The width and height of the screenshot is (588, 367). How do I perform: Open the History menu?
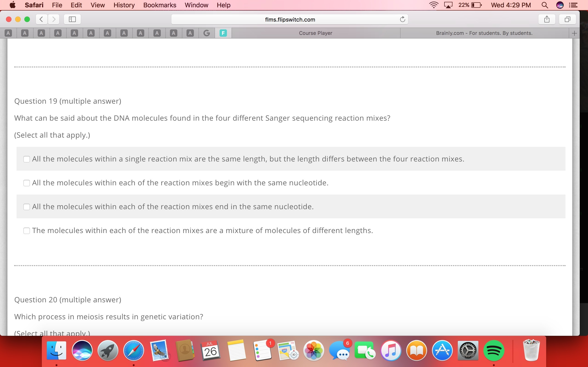coord(124,5)
